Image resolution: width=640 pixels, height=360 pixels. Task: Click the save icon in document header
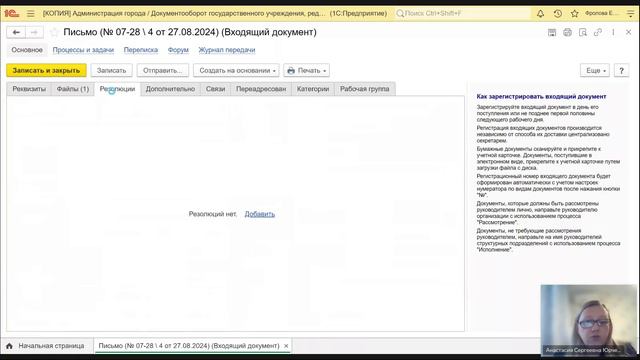(552, 33)
